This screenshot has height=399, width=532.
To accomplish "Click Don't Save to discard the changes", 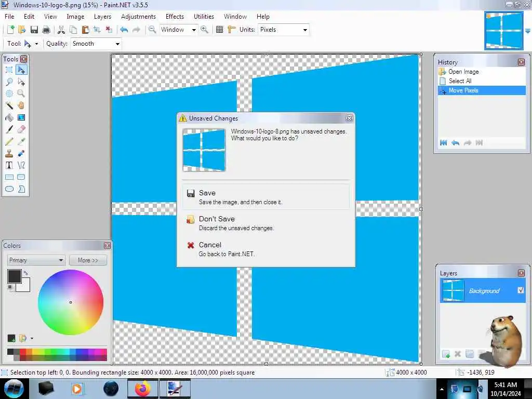I will pos(266,223).
